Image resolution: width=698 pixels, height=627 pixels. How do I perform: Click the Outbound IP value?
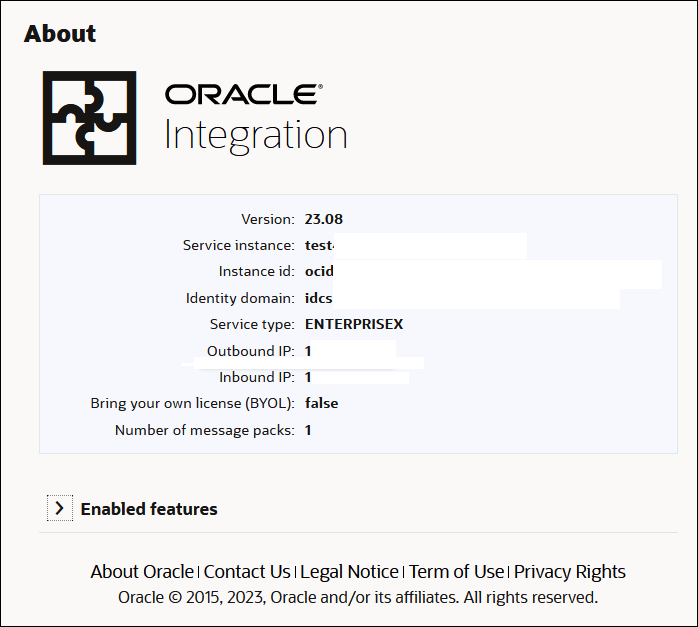[x=309, y=351]
